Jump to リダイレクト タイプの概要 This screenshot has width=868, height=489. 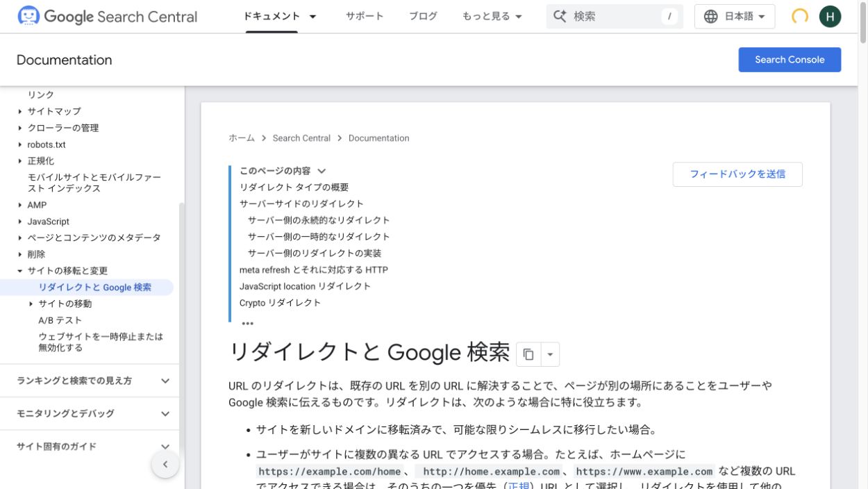click(x=294, y=188)
